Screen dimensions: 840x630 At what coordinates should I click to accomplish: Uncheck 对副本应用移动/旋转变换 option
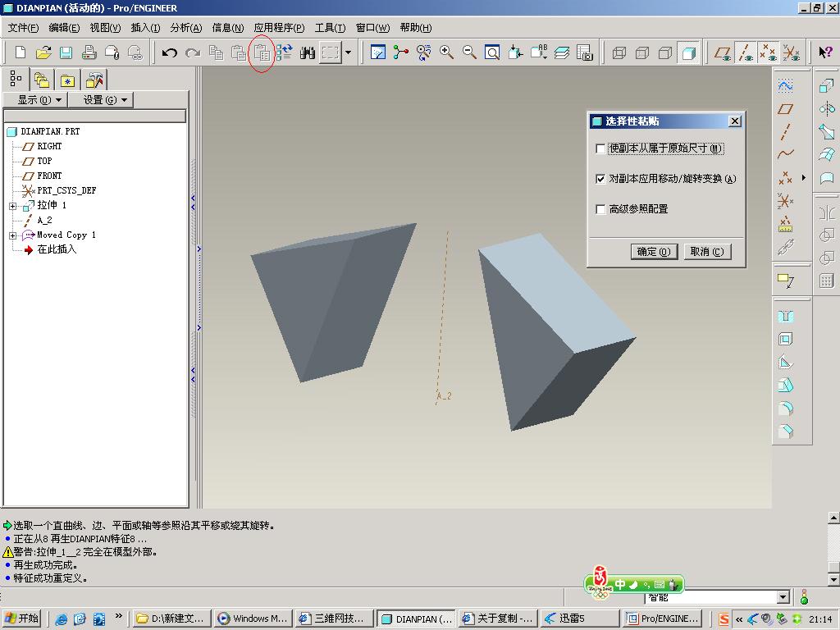tap(600, 179)
